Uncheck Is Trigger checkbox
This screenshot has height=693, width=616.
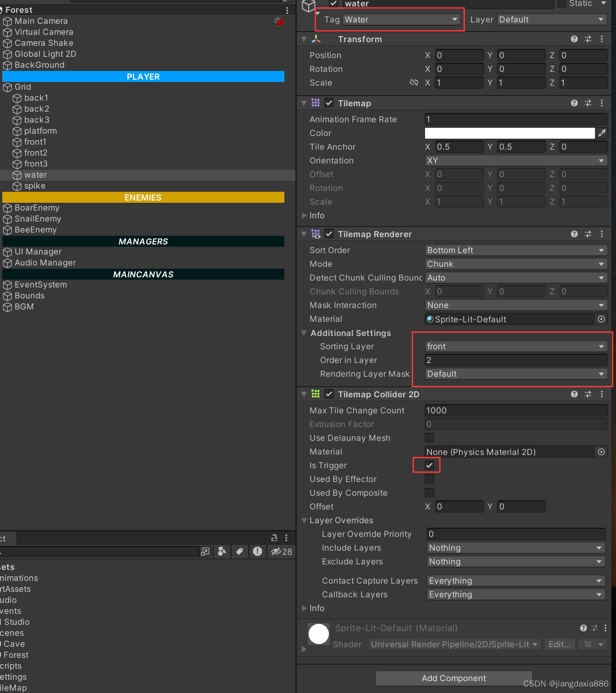(429, 466)
